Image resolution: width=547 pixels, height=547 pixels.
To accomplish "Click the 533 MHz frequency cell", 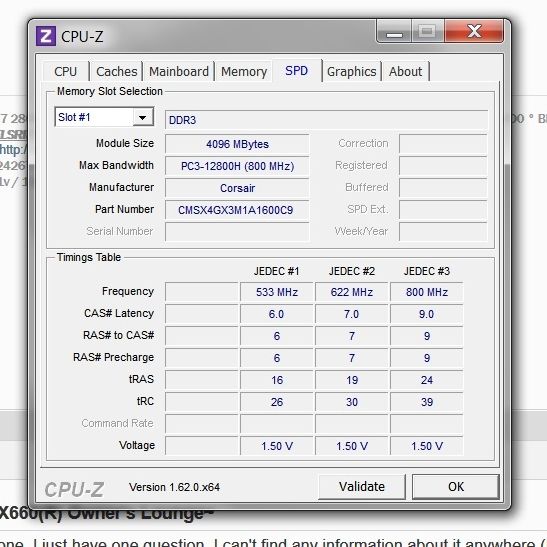I will click(x=277, y=292).
